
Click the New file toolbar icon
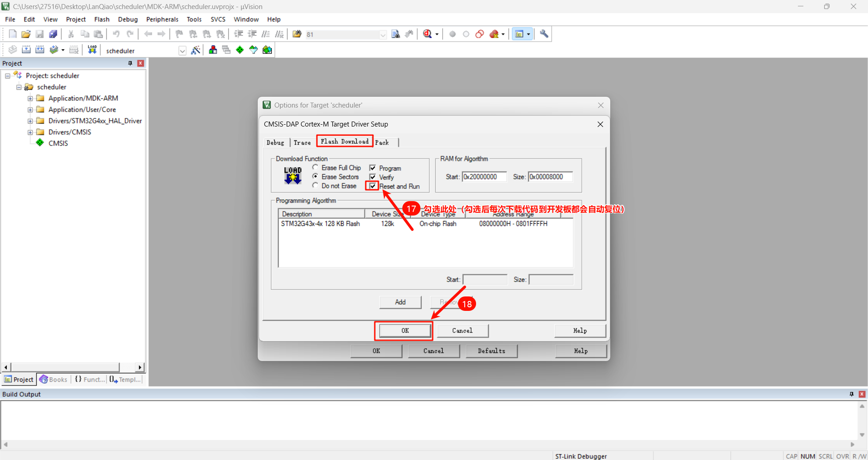tap(13, 34)
